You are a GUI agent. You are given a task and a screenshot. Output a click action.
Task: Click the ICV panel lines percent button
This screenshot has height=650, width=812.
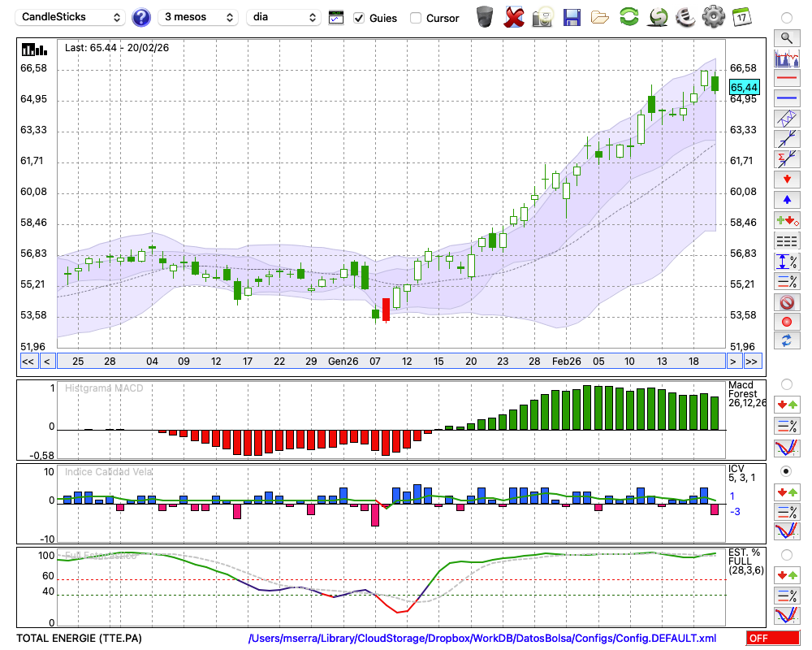787,512
